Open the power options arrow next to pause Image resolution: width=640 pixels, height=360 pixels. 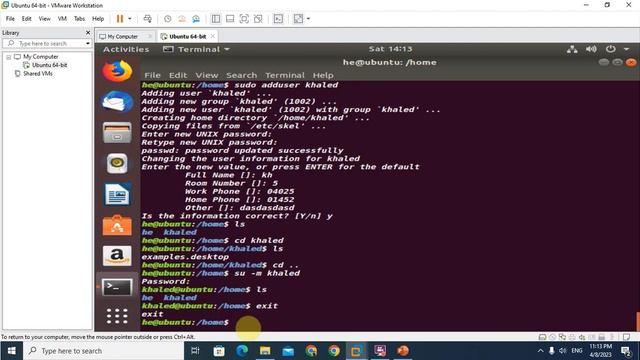(x=130, y=19)
